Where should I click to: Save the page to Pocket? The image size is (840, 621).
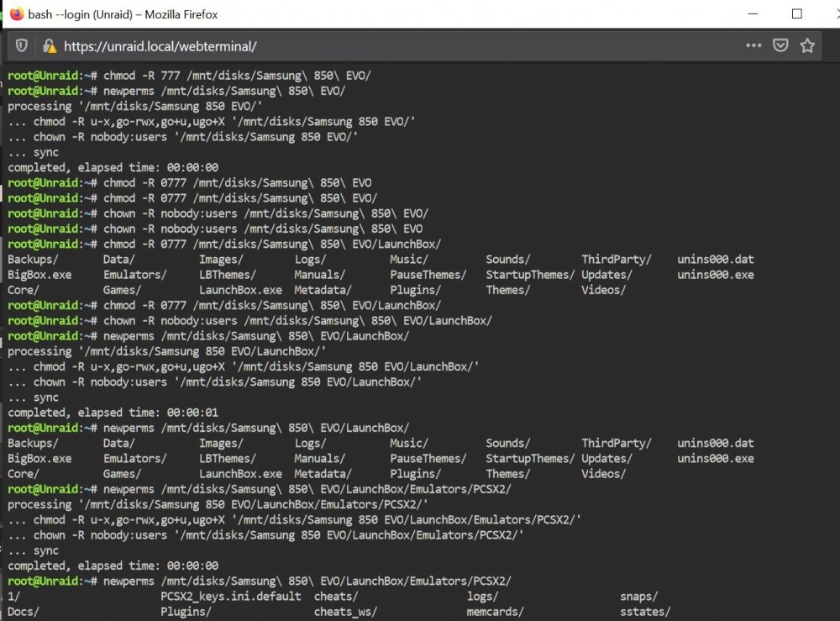[780, 45]
